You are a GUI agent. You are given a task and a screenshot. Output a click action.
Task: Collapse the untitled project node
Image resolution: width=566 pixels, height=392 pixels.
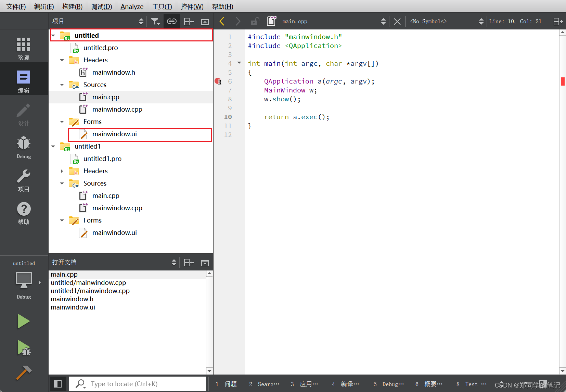click(53, 36)
